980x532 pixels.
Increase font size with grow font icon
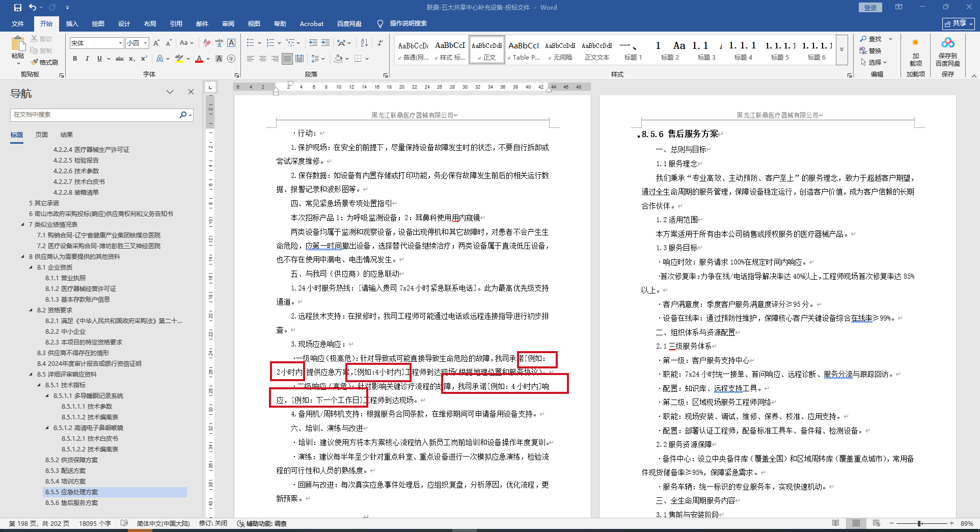pos(156,43)
